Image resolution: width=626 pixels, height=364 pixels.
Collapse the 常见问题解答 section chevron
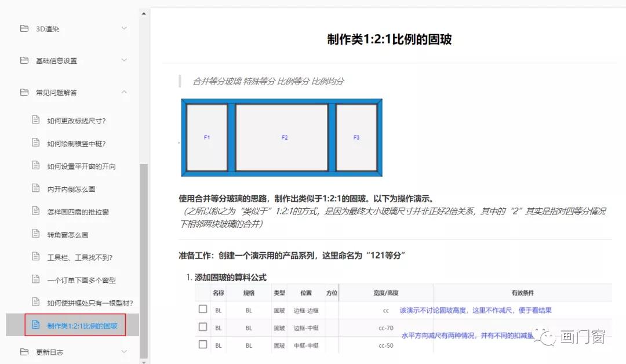click(124, 92)
